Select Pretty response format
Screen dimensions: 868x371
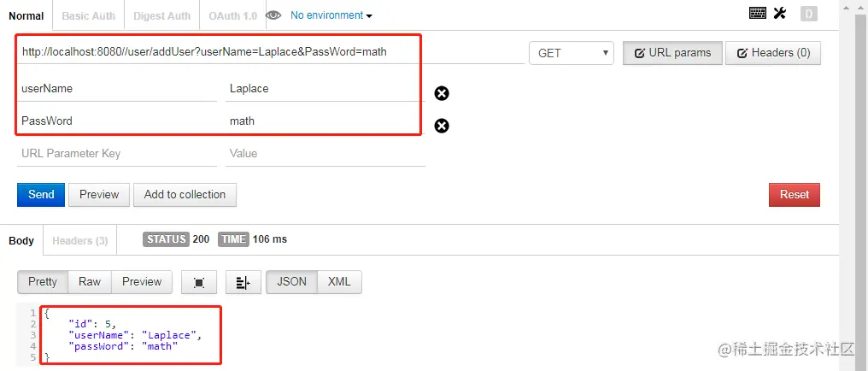coord(43,282)
